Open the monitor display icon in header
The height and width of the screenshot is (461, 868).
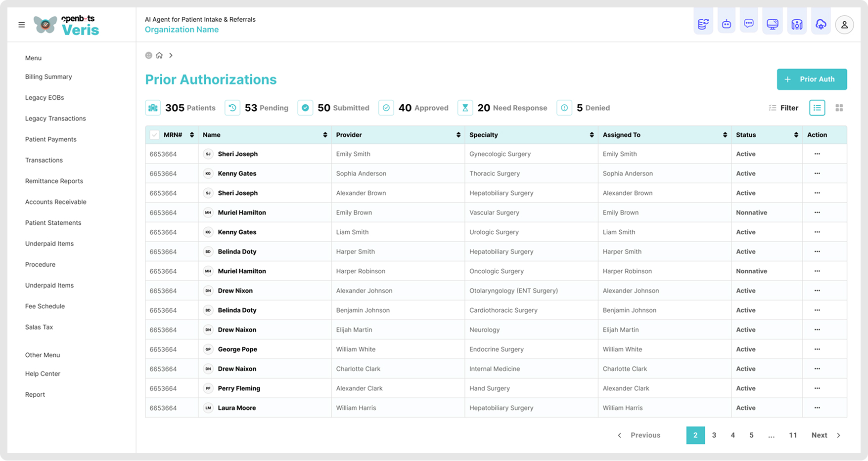772,24
